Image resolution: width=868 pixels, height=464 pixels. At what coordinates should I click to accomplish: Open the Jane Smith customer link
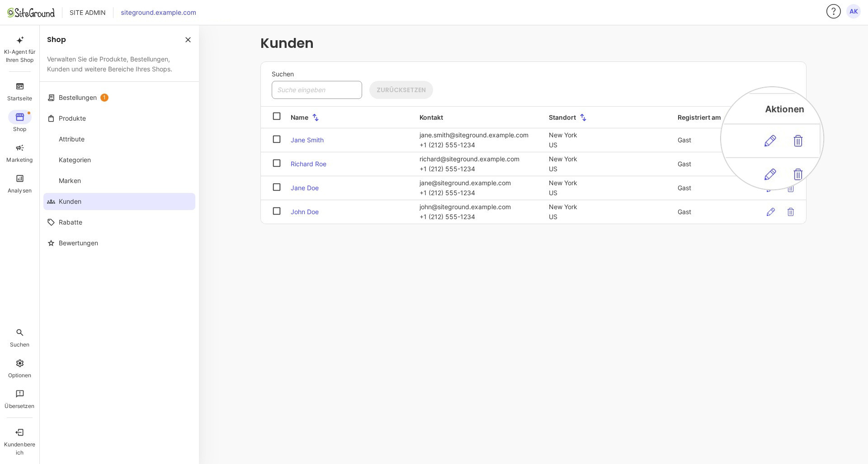pyautogui.click(x=307, y=140)
